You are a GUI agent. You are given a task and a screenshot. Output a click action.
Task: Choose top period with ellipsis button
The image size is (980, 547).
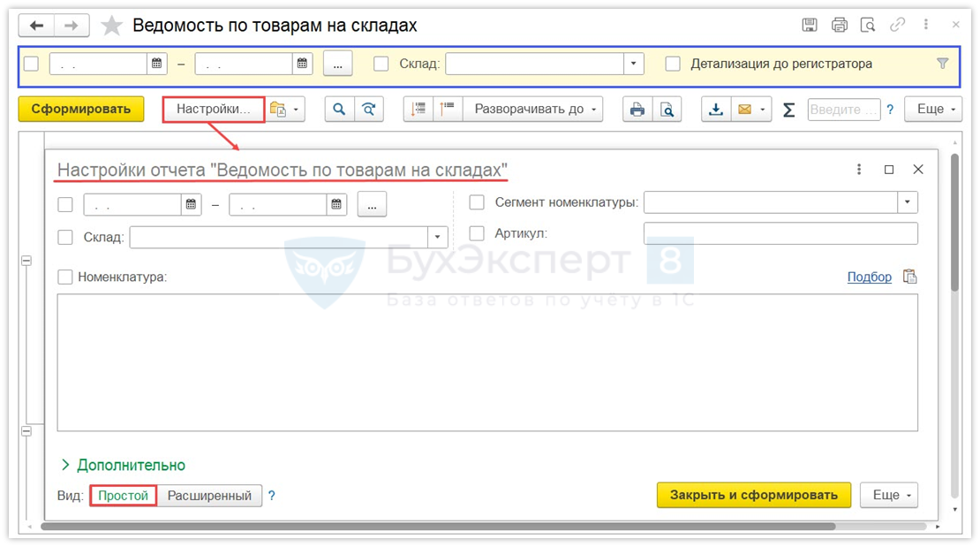click(337, 64)
